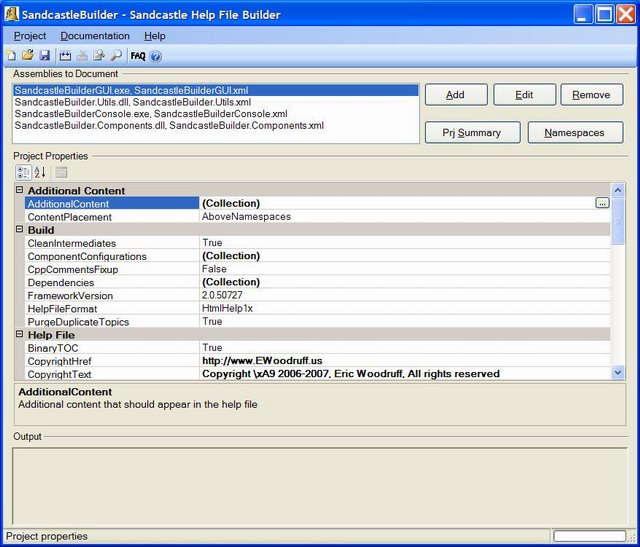The width and height of the screenshot is (640, 547).
Task: Open the Documentation menu
Action: (x=95, y=36)
